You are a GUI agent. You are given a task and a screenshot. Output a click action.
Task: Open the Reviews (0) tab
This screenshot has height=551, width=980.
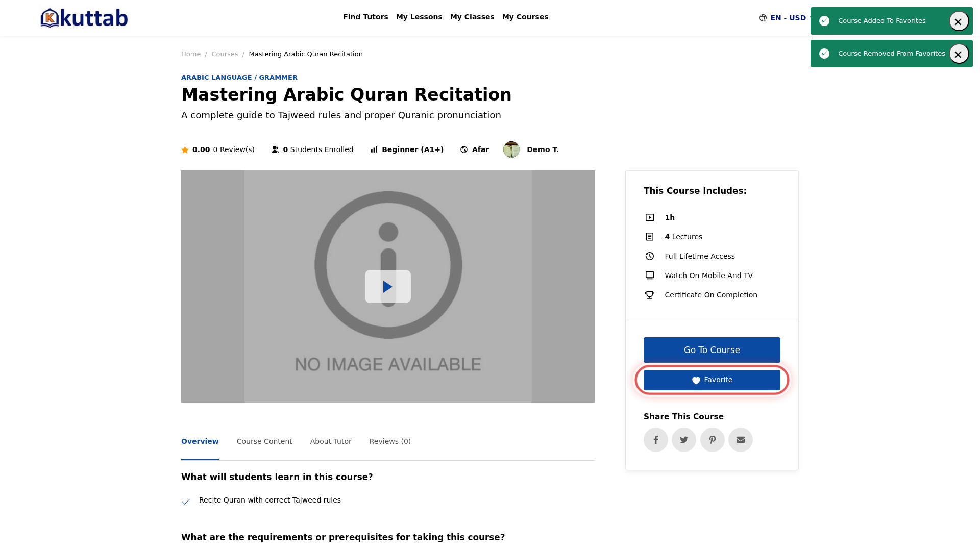click(390, 441)
